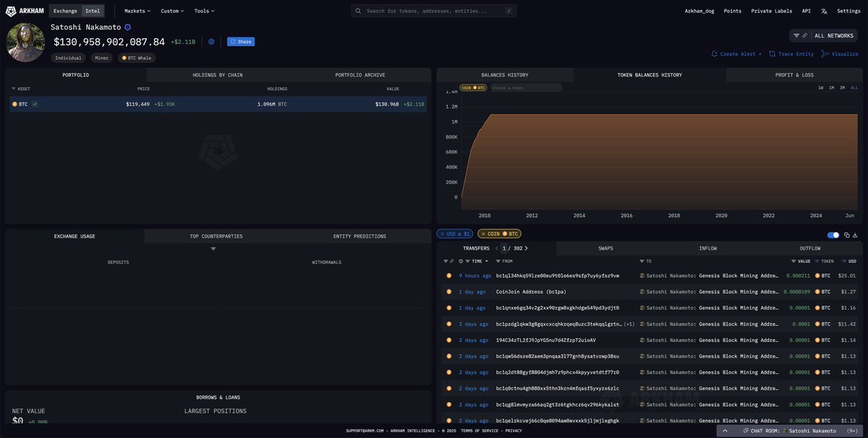This screenshot has height=438, width=868.
Task: Click the verified badge next to Satoshi Nakamoto
Action: pos(128,27)
